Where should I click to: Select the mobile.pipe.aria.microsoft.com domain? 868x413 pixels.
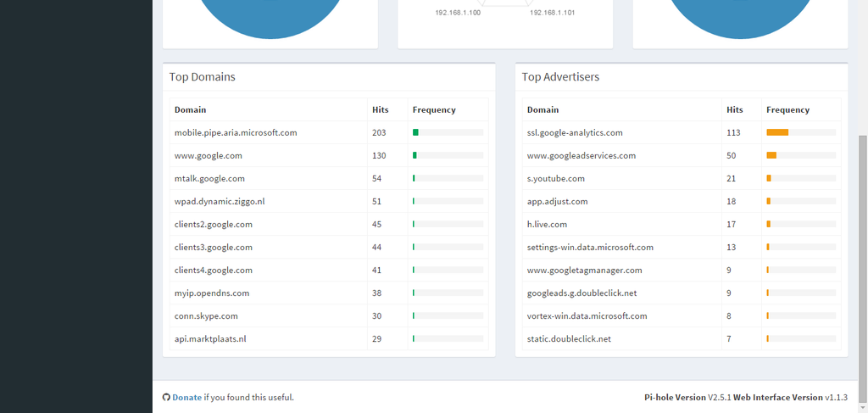click(x=236, y=133)
